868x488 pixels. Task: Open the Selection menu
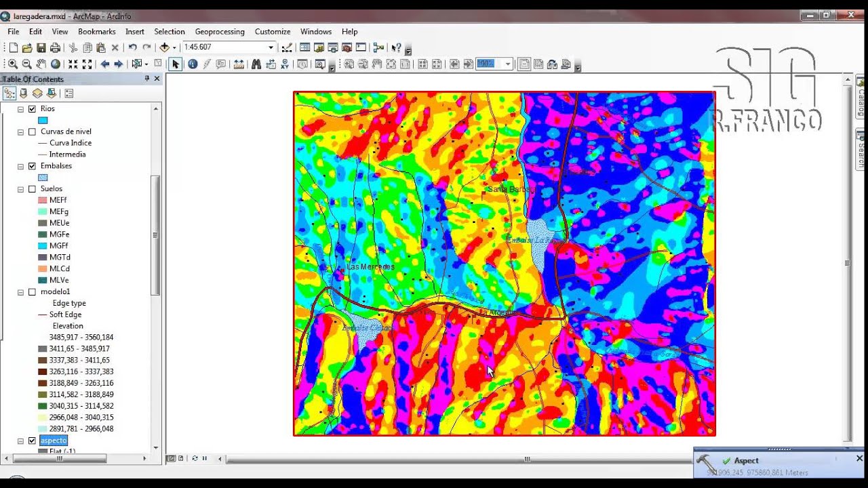[x=170, y=31]
